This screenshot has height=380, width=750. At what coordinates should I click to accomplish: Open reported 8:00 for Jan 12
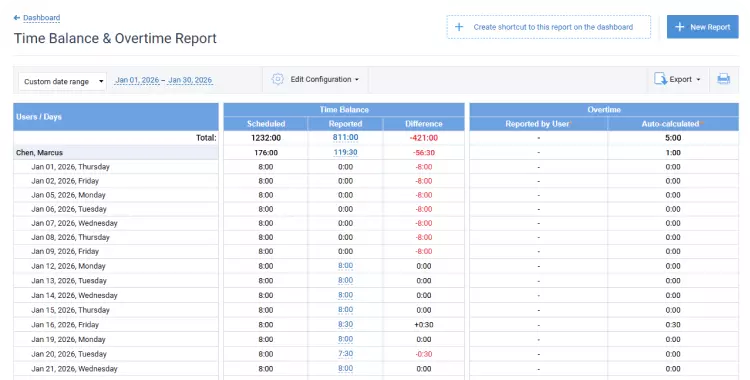pyautogui.click(x=345, y=266)
